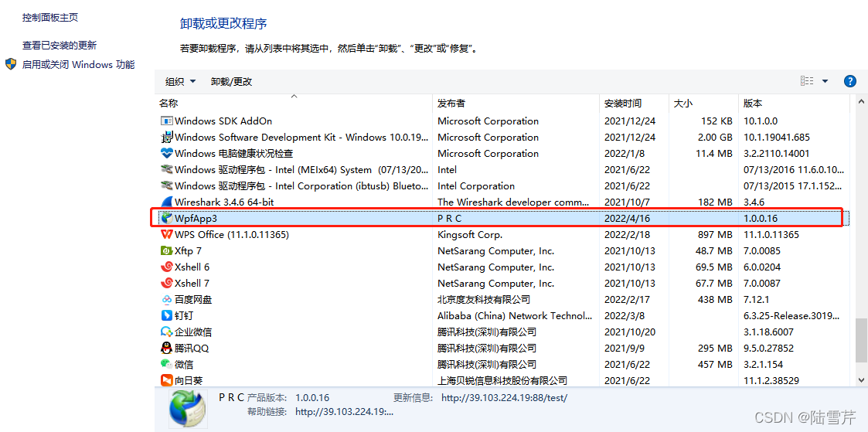The width and height of the screenshot is (868, 432).
Task: Open 启用或关闭 Windows 功能 link
Action: point(78,64)
